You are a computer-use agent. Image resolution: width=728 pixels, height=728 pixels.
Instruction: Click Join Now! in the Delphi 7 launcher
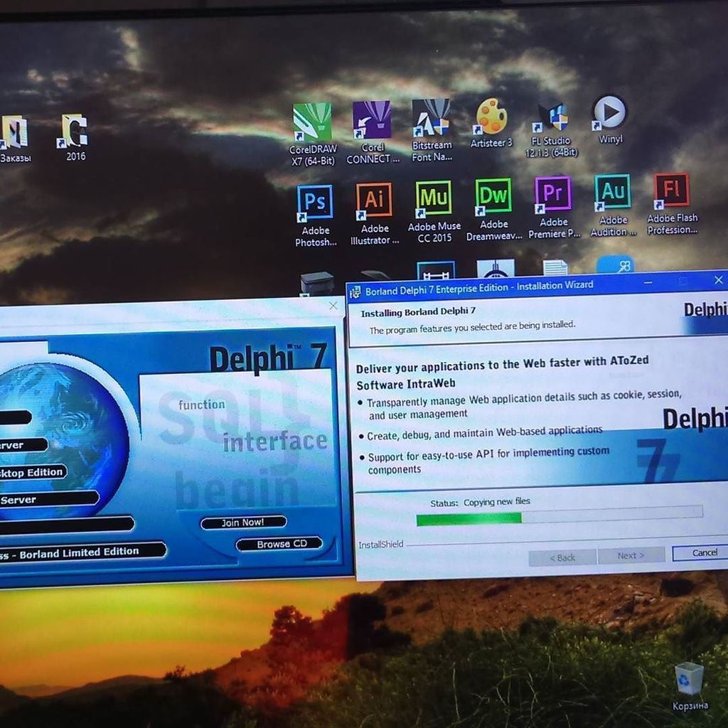pos(243,523)
